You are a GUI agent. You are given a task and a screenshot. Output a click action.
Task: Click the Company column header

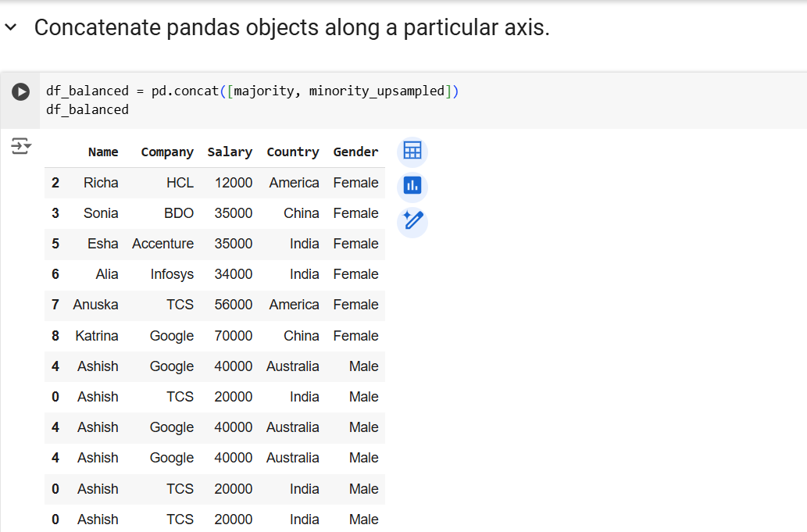[166, 152]
